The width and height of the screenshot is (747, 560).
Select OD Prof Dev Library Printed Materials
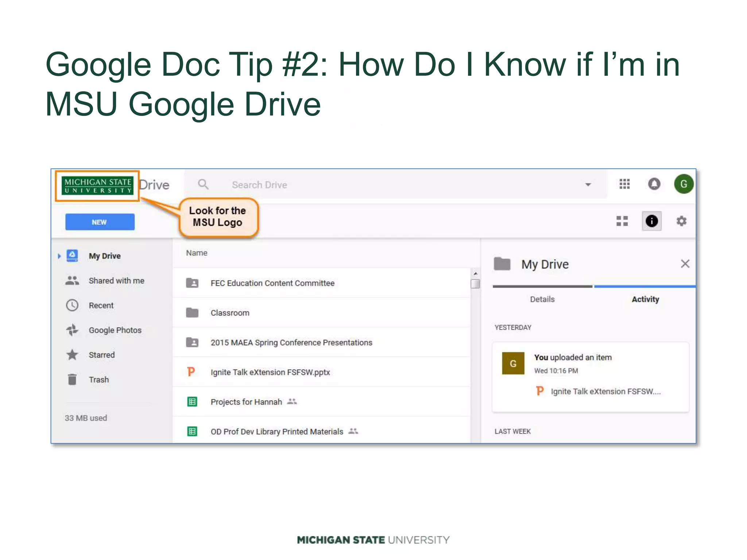click(277, 432)
